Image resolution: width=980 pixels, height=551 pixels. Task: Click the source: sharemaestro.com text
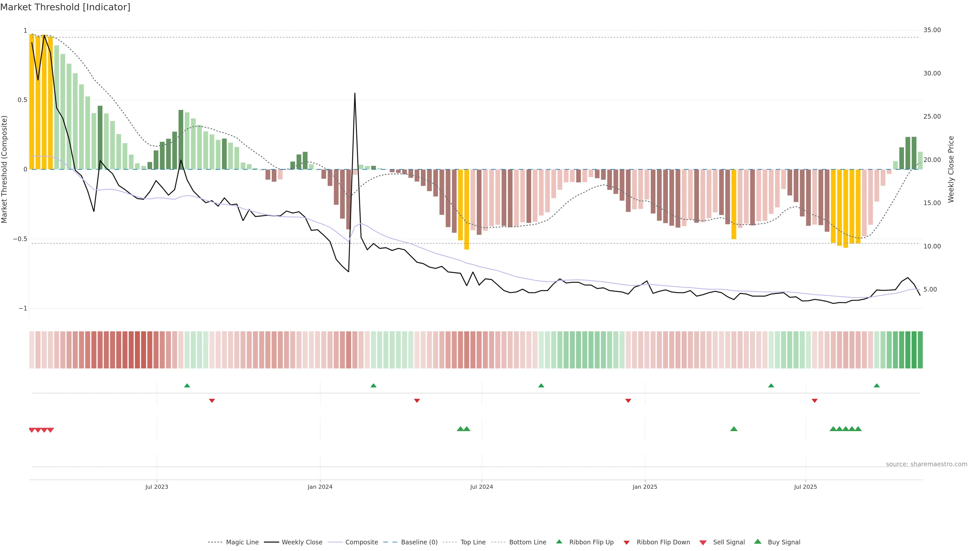[926, 464]
